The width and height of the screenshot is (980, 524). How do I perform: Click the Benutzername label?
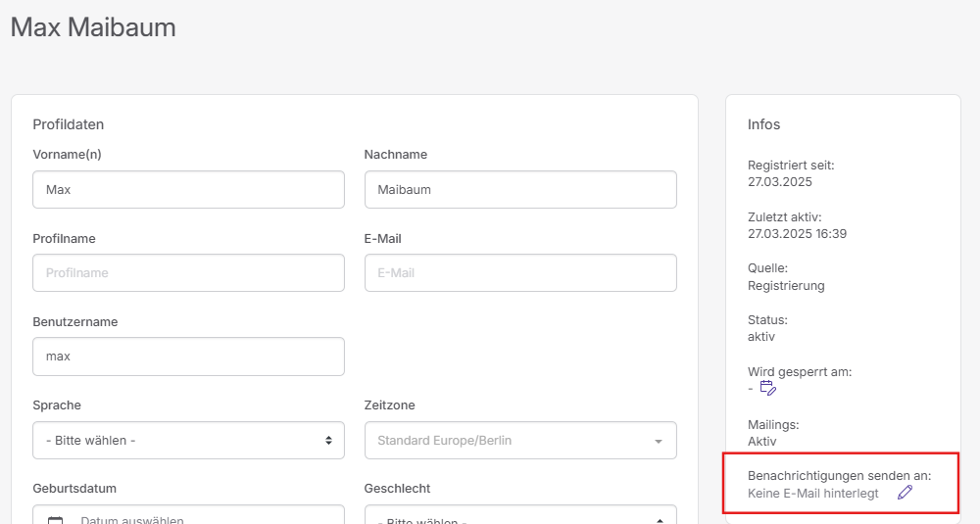coord(75,321)
